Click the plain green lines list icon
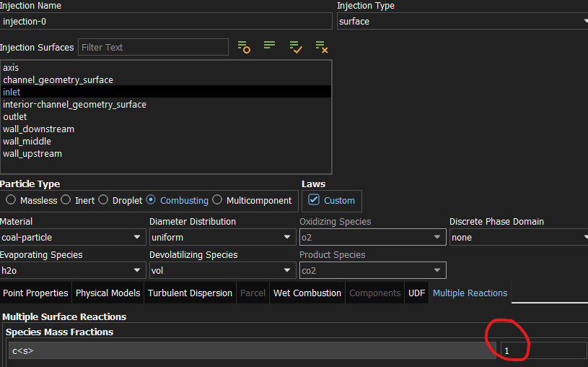This screenshot has height=367, width=588. click(269, 46)
